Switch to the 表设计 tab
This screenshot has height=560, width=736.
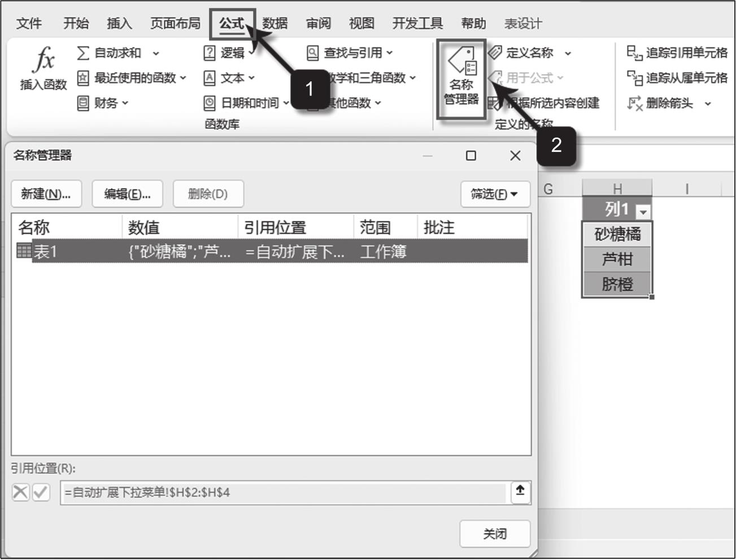click(523, 23)
